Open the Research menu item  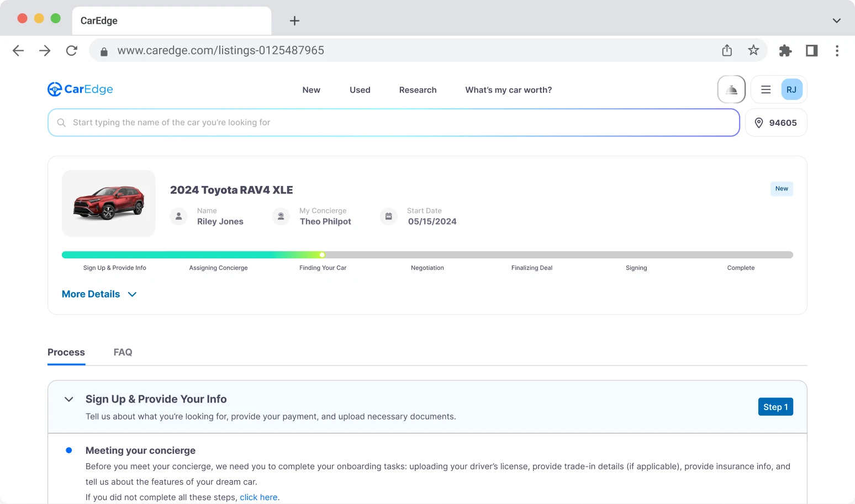point(418,90)
